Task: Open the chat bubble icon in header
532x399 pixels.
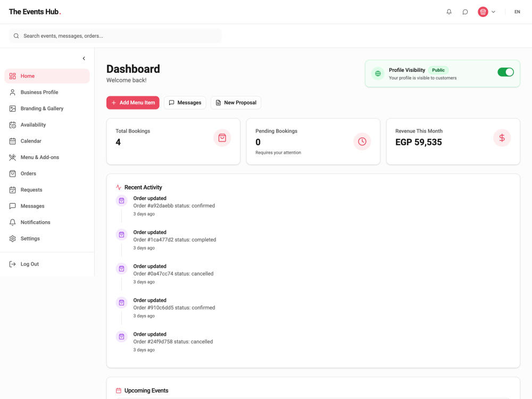Action: click(465, 12)
